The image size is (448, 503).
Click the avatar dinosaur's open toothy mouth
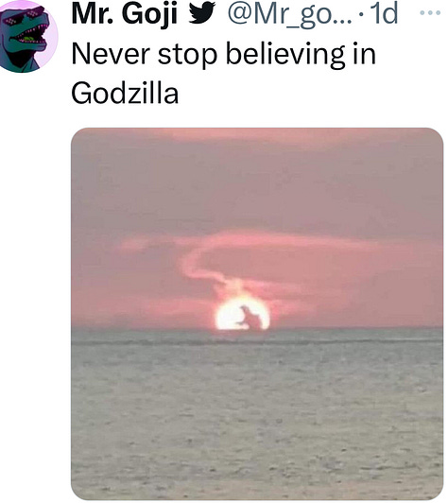point(28,38)
